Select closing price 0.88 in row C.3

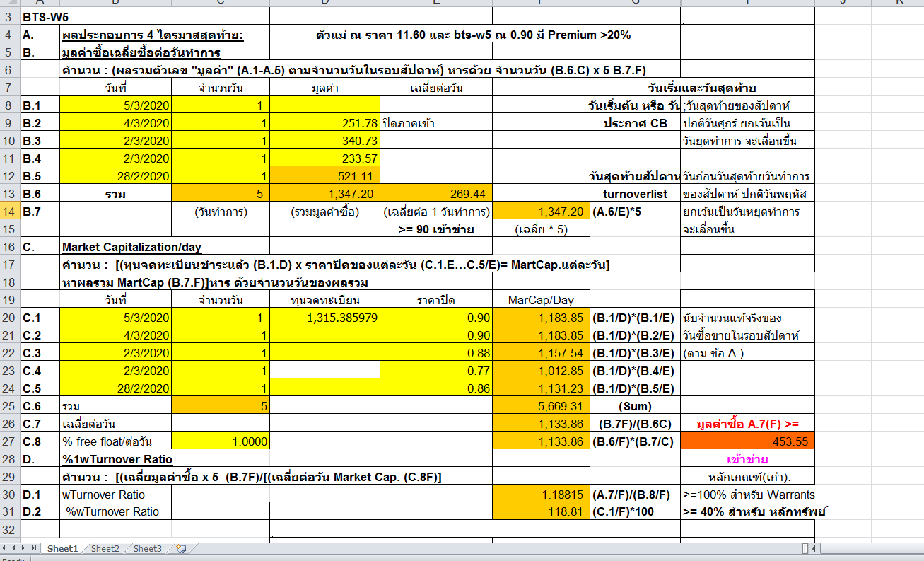[436, 352]
